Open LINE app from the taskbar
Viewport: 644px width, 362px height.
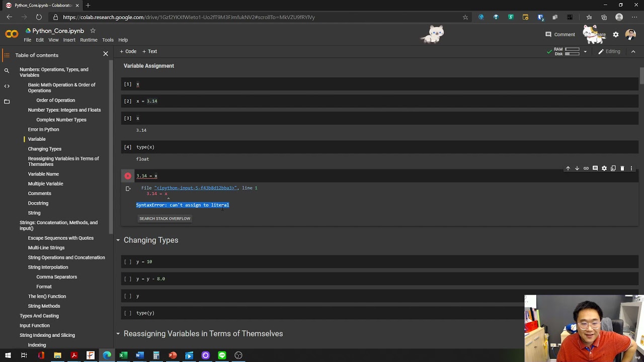tap(222, 355)
